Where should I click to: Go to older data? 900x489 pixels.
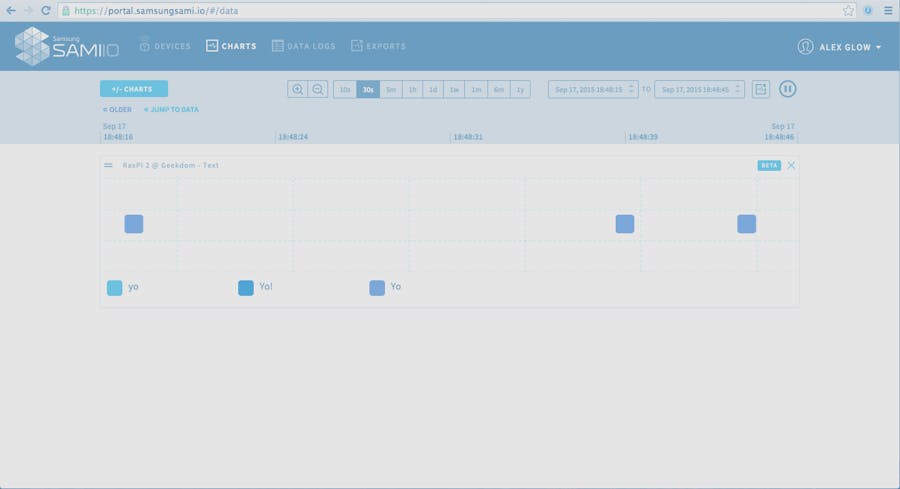point(117,110)
